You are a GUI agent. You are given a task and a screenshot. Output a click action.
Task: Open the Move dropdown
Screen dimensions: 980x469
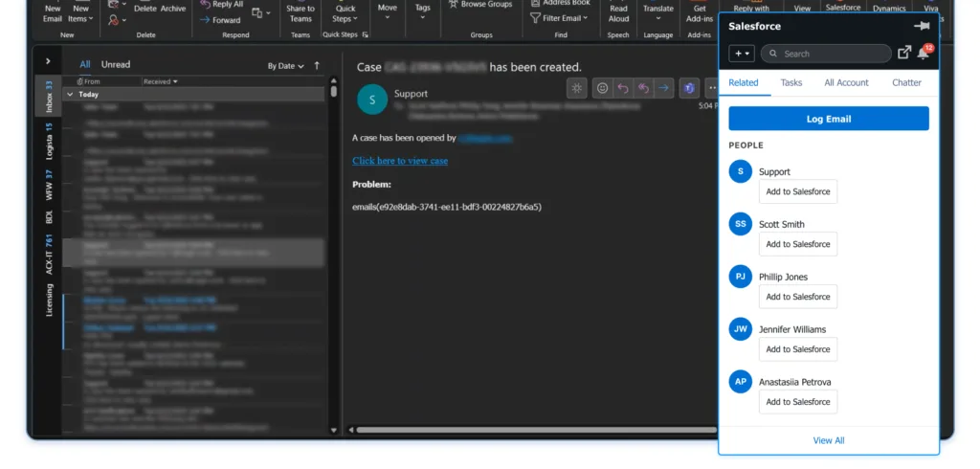pyautogui.click(x=388, y=11)
